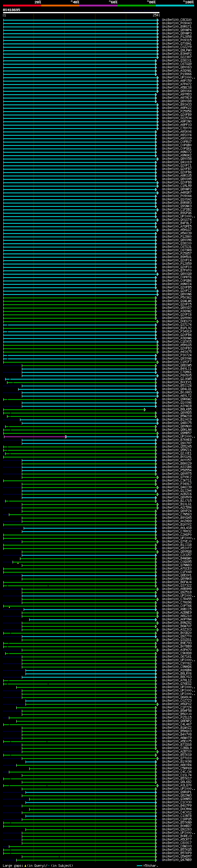The height and width of the screenshot is (868, 197).
Task: Click the white query bar under AV418695
Action: (x=81, y=13)
